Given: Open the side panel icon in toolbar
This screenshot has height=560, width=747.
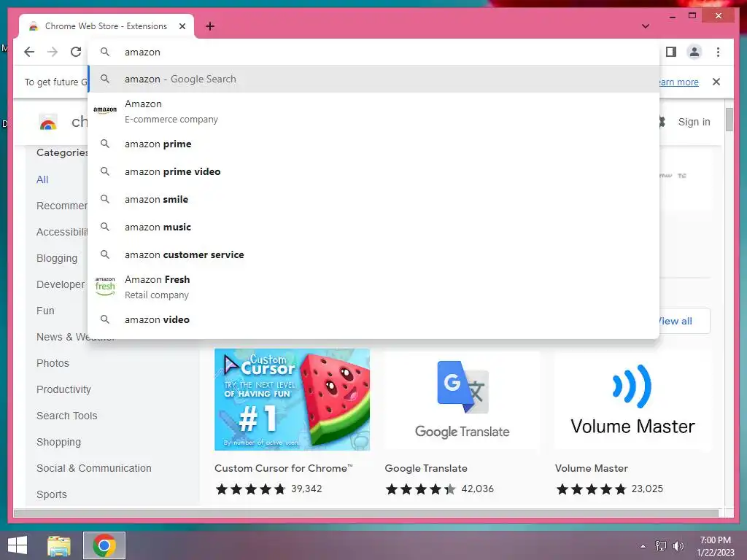Looking at the screenshot, I should pyautogui.click(x=671, y=52).
